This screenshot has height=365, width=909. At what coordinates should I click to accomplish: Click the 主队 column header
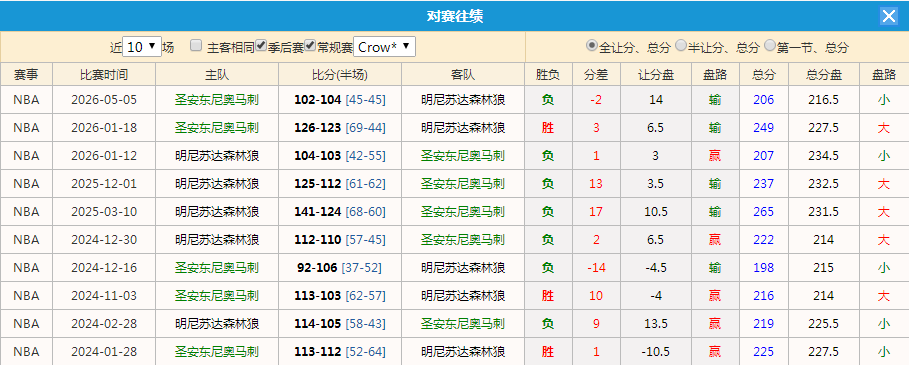(x=217, y=75)
